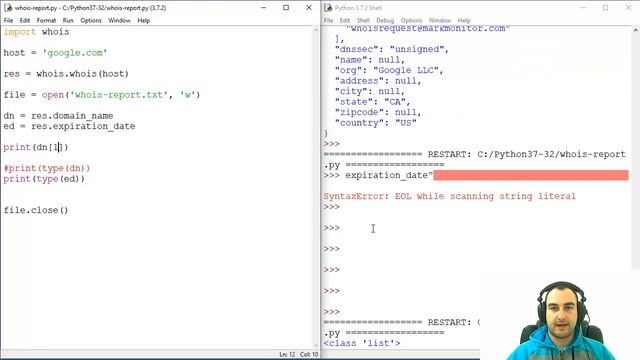Click the 'google.com' string in editor
Image resolution: width=640 pixels, height=360 pixels.
[74, 53]
